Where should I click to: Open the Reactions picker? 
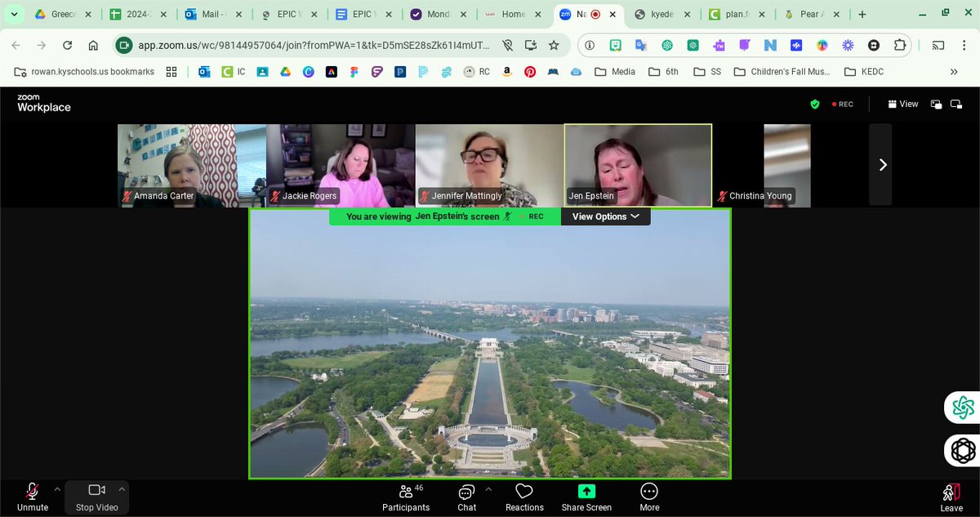tap(523, 497)
